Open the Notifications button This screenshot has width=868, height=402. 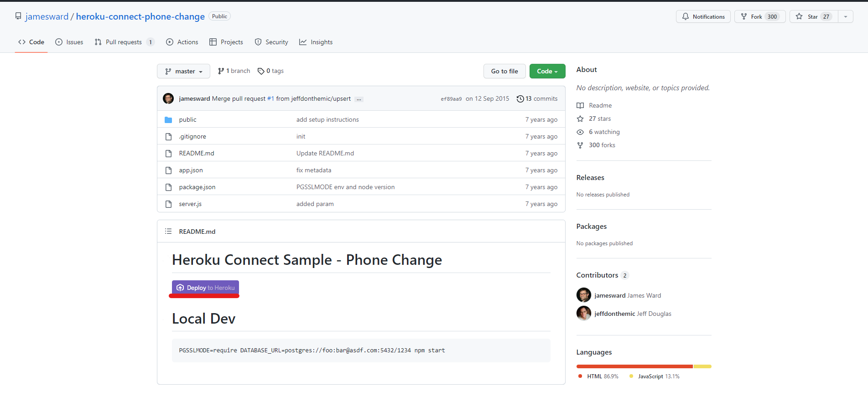pos(703,16)
